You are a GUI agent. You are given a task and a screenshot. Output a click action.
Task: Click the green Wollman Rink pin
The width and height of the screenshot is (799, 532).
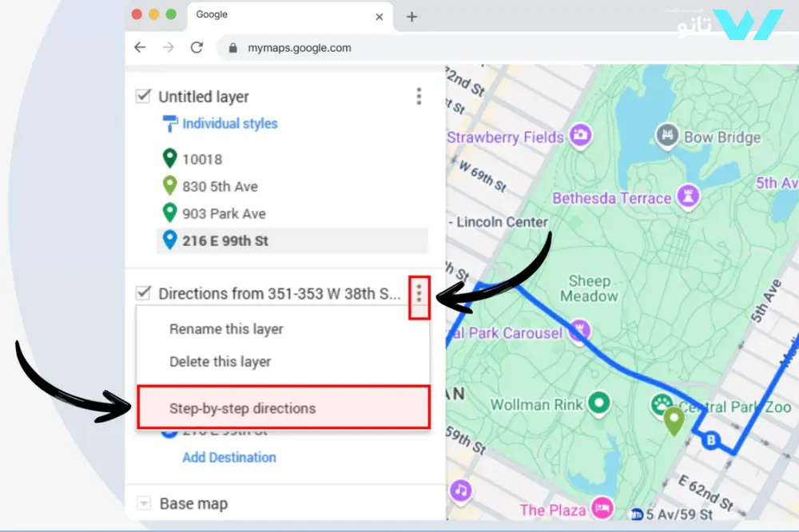[x=600, y=403]
